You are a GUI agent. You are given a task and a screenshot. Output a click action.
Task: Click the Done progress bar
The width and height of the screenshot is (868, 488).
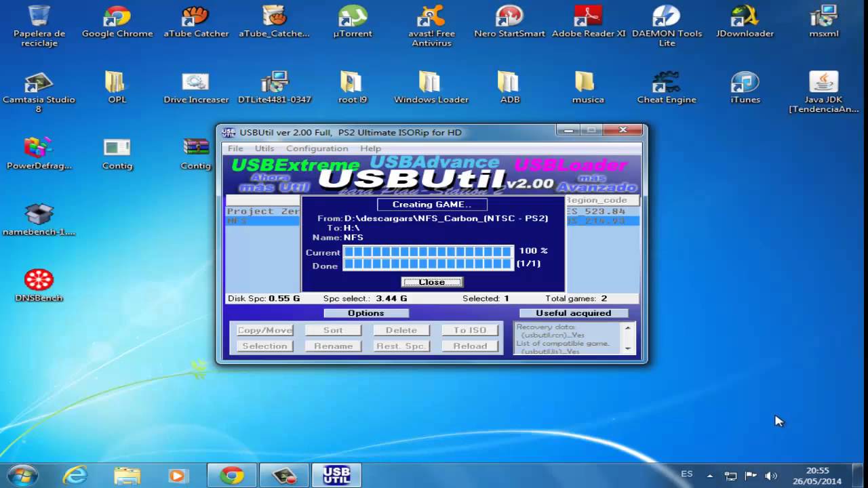pyautogui.click(x=429, y=264)
